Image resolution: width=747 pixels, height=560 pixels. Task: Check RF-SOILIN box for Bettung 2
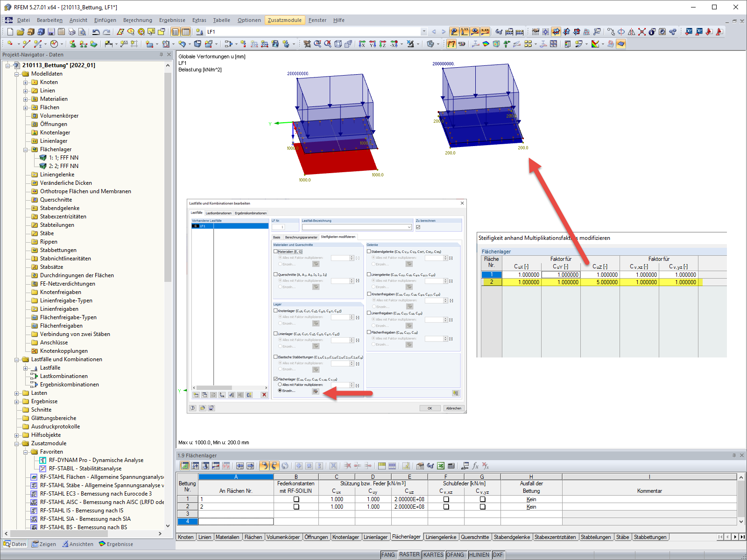coord(296,507)
